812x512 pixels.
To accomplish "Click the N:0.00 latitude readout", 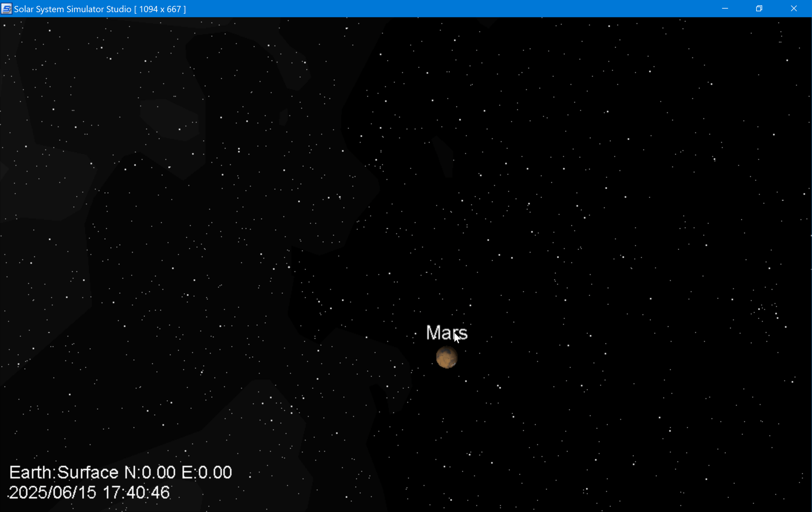I will (150, 473).
